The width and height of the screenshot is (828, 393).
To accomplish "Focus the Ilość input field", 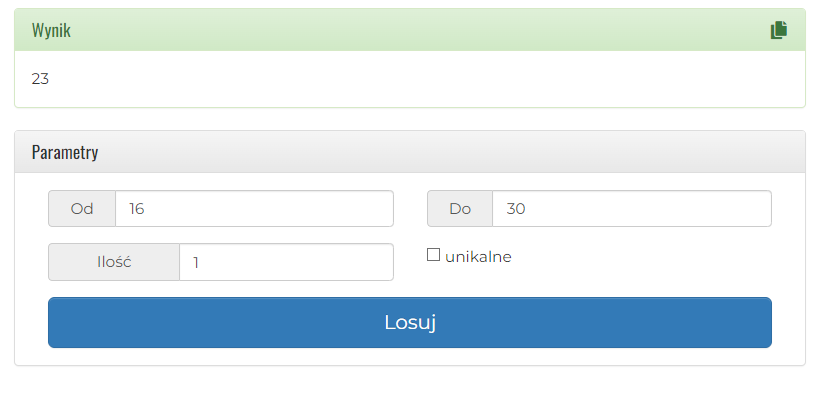I will point(286,262).
